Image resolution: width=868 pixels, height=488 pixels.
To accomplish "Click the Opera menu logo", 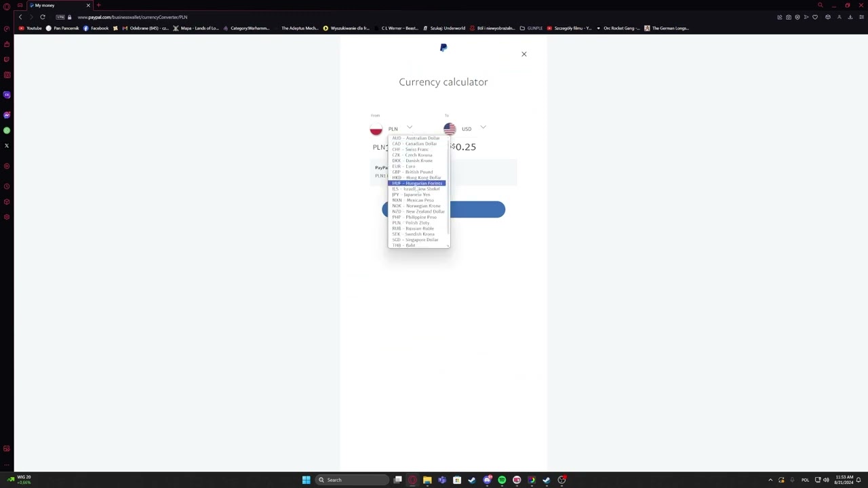I will (7, 5).
